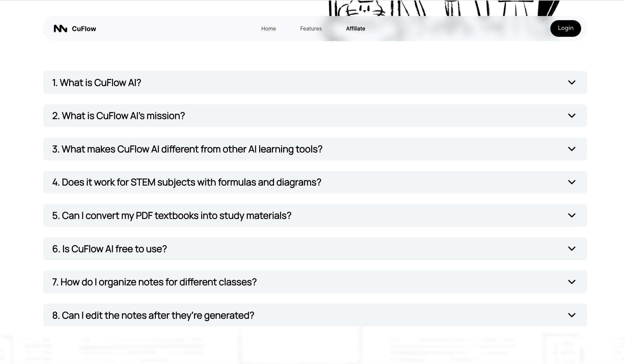Expand chevron for edit notes question

pyautogui.click(x=572, y=315)
